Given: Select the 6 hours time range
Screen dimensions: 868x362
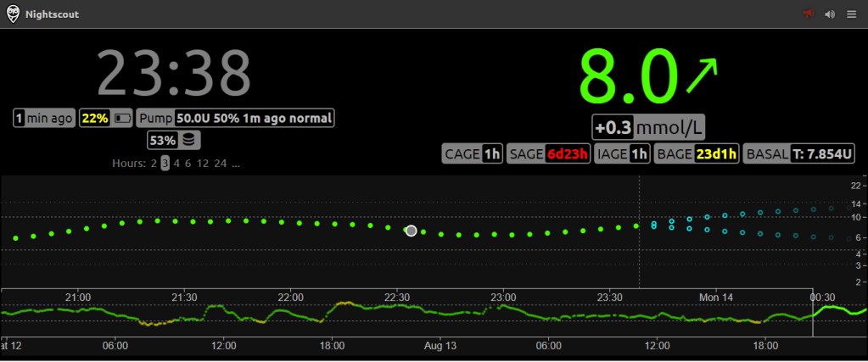Looking at the screenshot, I should pos(188,163).
